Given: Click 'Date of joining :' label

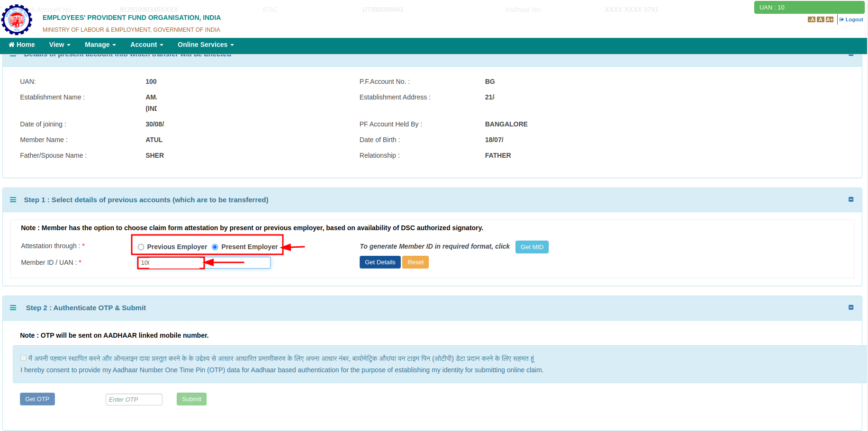Looking at the screenshot, I should 43,124.
